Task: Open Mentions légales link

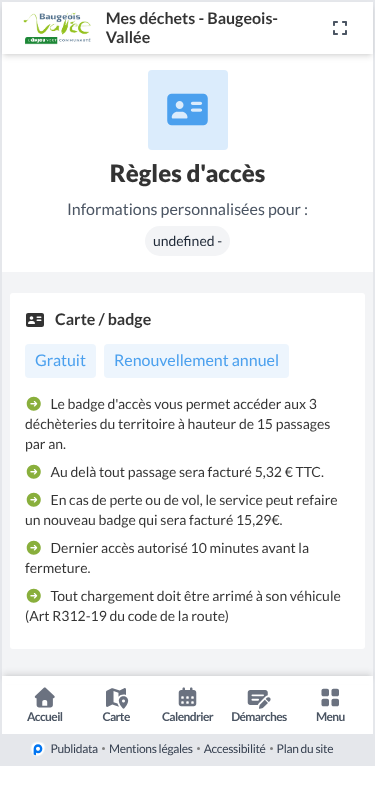Action: tap(151, 749)
